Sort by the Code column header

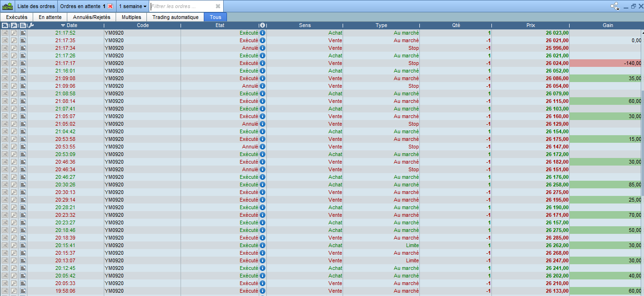click(143, 25)
